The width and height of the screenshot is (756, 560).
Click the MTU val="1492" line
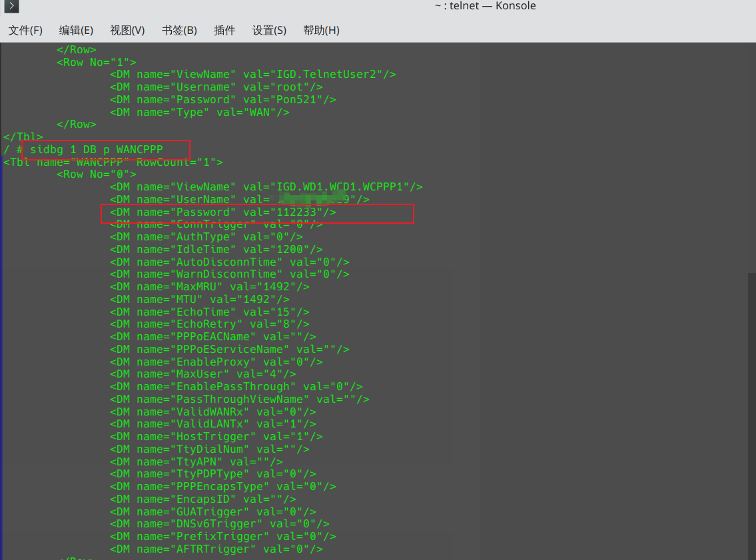pos(199,300)
